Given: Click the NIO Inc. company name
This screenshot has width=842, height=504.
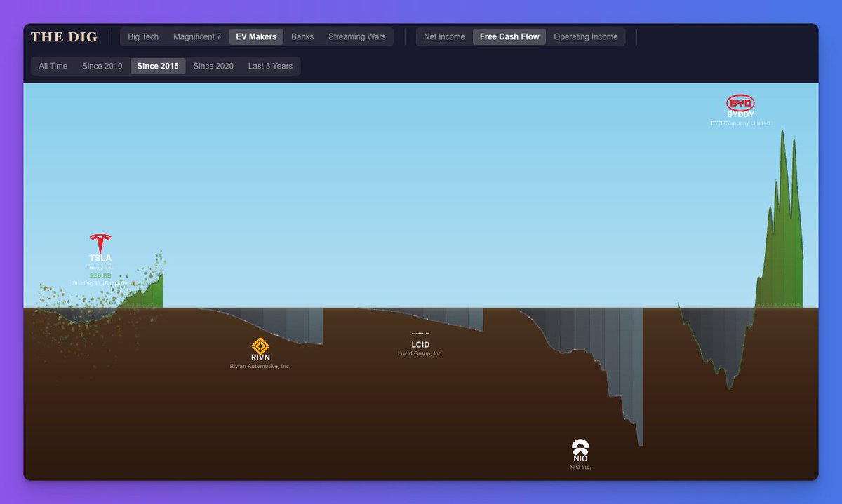Looking at the screenshot, I should pos(580,467).
